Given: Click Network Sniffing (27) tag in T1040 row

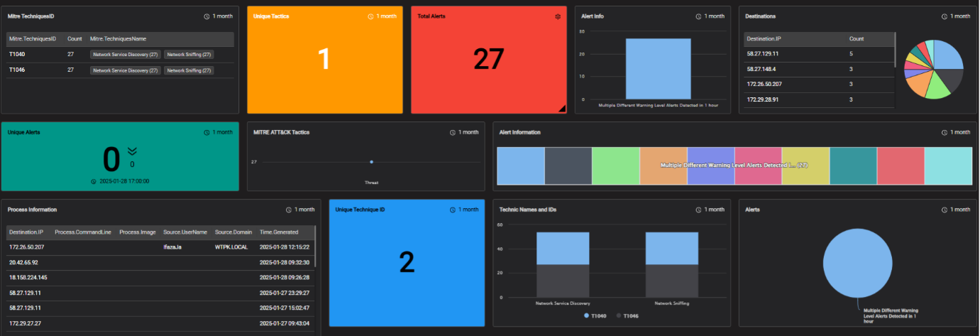Looking at the screenshot, I should [189, 54].
